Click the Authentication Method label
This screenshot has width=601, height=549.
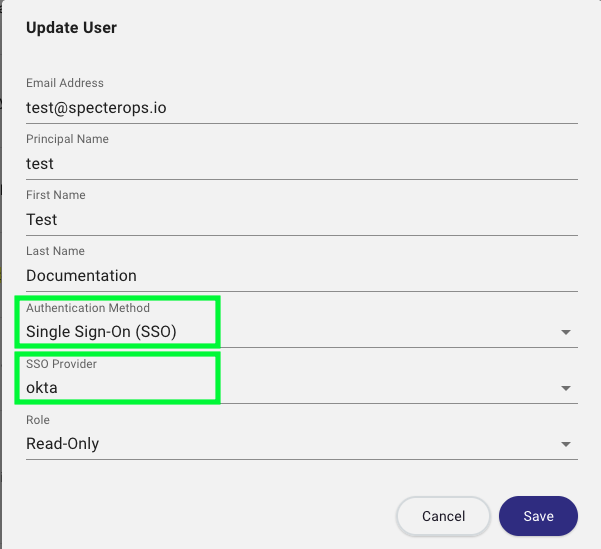pyautogui.click(x=88, y=308)
